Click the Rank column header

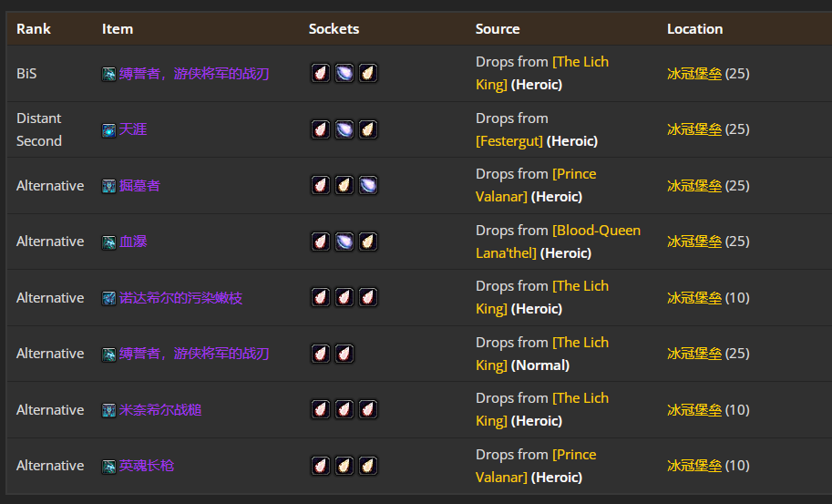point(34,29)
